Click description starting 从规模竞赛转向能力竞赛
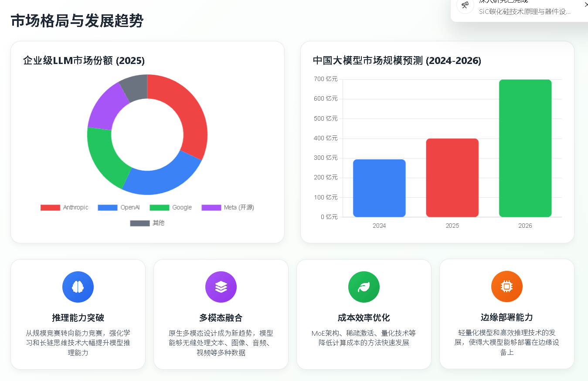Image resolution: width=588 pixels, height=381 pixels. [78, 343]
